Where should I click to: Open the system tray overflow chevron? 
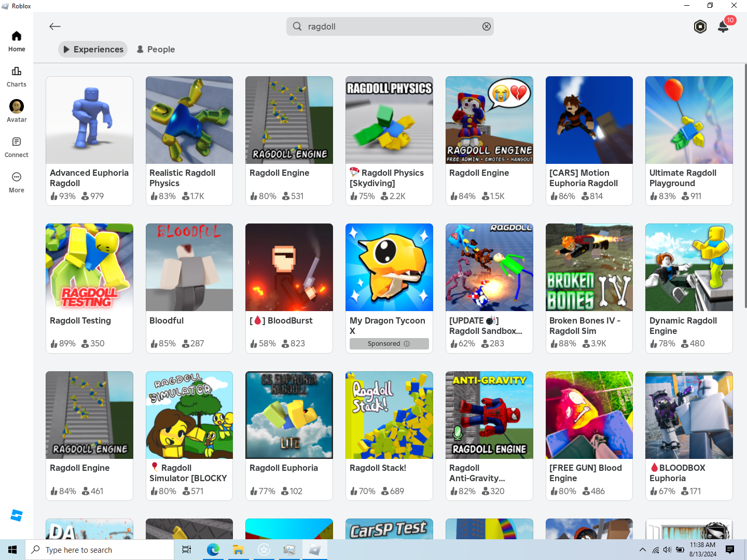(643, 550)
